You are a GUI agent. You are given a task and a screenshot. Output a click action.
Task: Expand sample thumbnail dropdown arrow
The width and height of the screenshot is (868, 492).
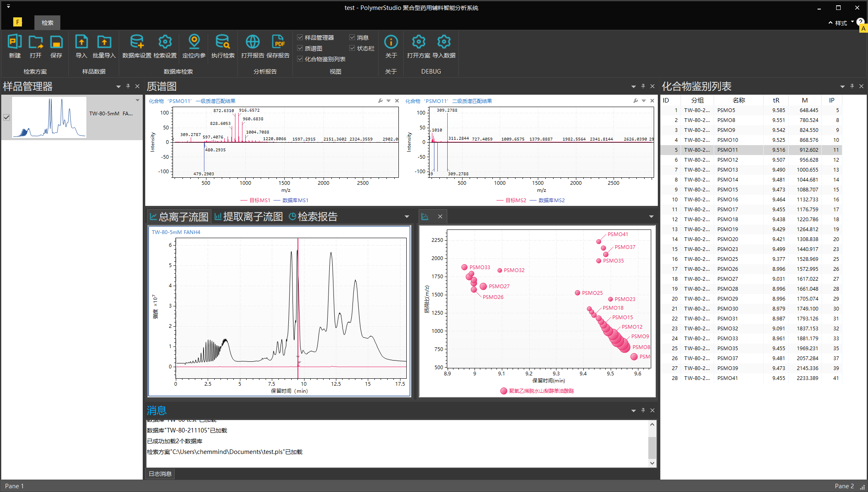pyautogui.click(x=137, y=100)
